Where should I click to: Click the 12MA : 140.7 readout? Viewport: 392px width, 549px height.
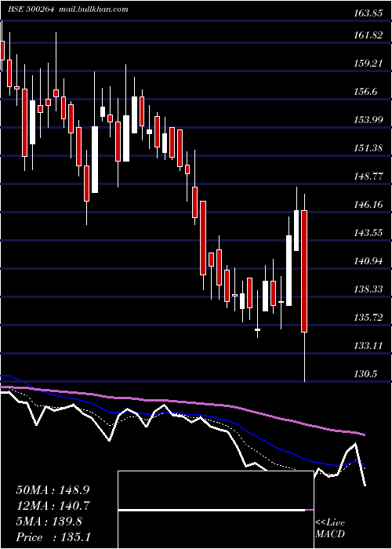pos(53,506)
